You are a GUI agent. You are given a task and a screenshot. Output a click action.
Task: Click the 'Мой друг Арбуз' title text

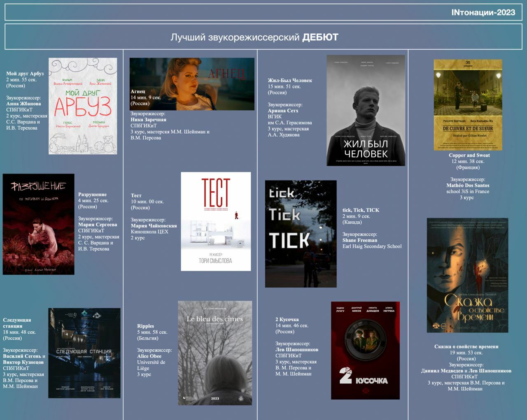click(25, 74)
